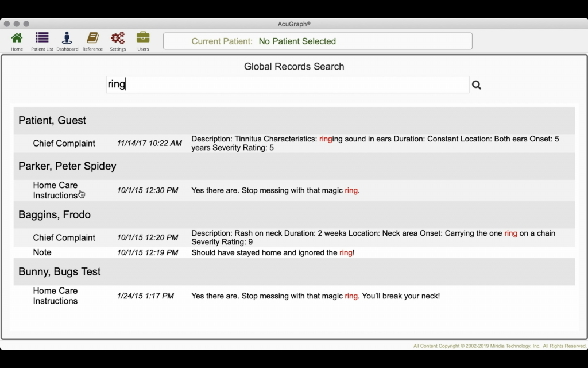Open Guest's Chief Complaint record
588x368 pixels.
[x=294, y=143]
